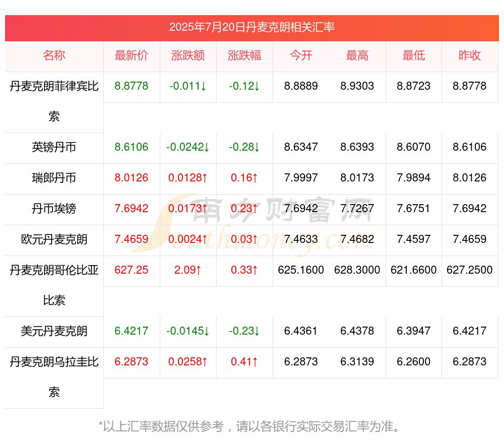Click latest price 7.4659 in red

coord(132,239)
